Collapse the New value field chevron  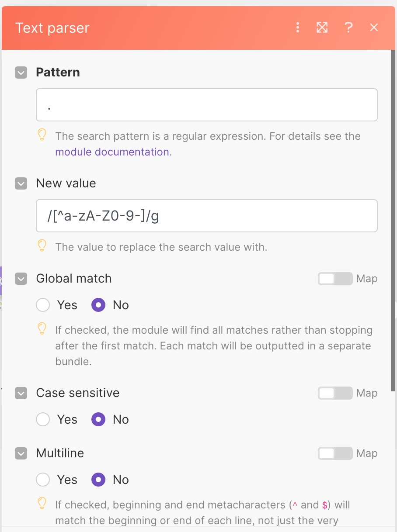(x=21, y=183)
